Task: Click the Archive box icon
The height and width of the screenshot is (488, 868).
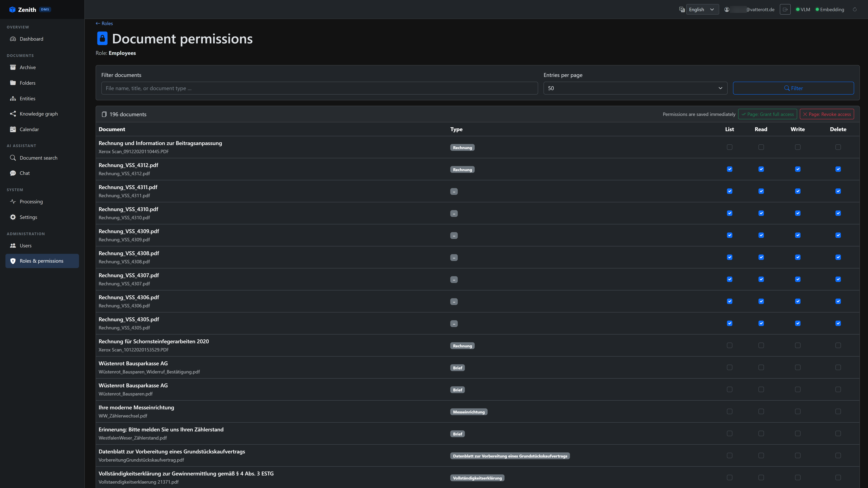Action: [x=13, y=67]
